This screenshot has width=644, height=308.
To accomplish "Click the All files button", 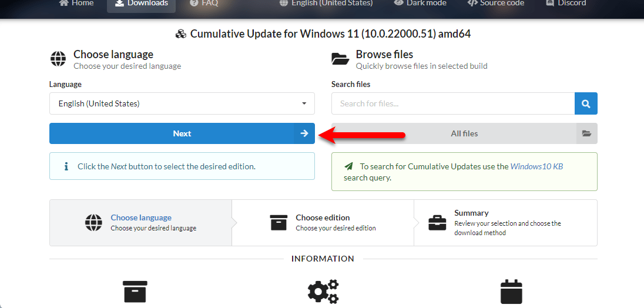I will point(464,133).
